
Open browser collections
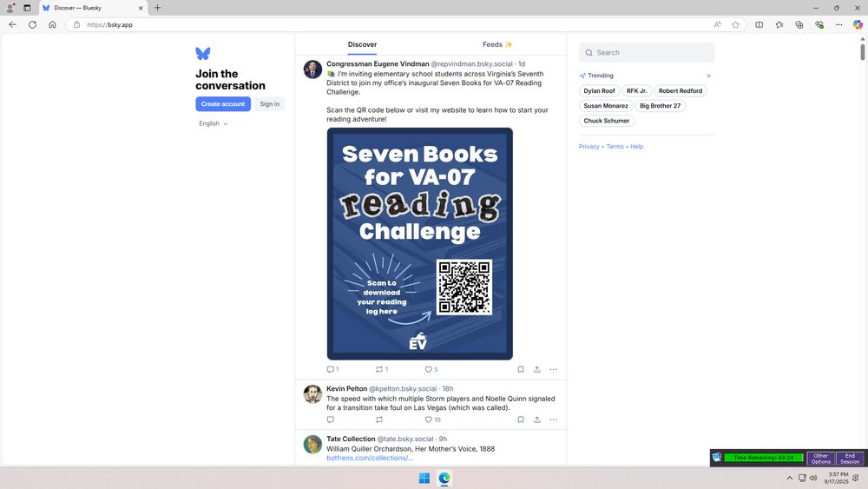coord(799,24)
